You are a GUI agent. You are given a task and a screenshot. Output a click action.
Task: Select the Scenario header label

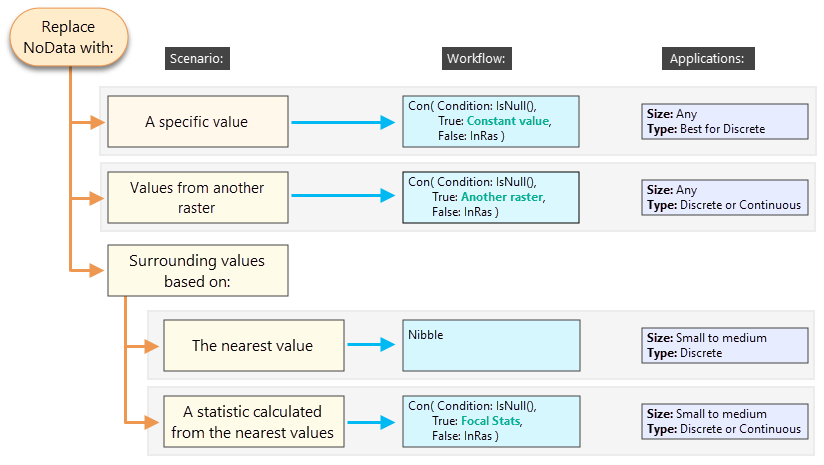(199, 58)
